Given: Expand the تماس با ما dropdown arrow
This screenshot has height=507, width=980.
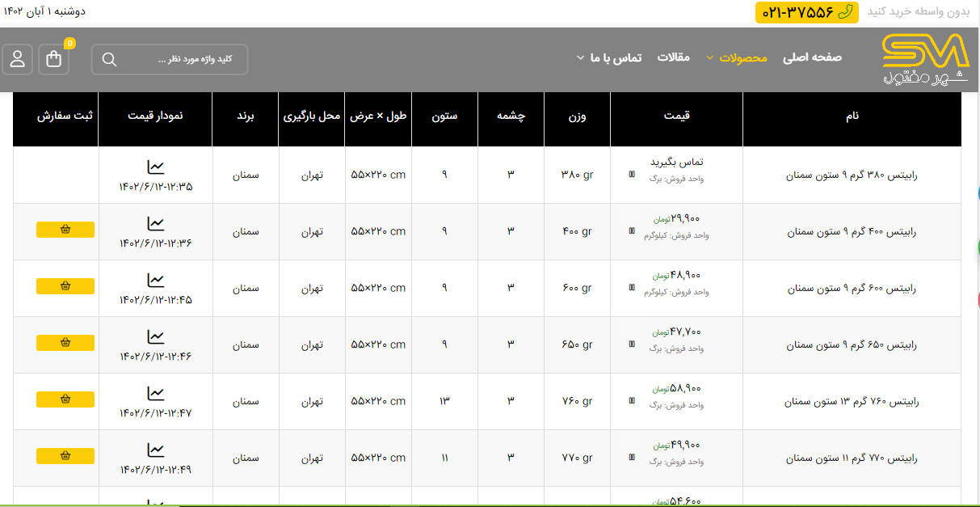Looking at the screenshot, I should pos(580,58).
